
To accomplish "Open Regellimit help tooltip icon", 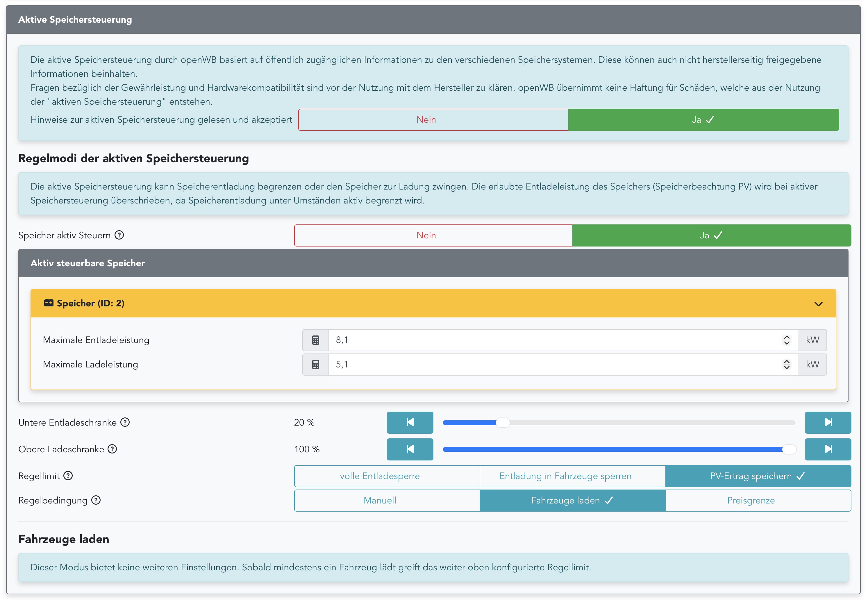I will tap(68, 476).
